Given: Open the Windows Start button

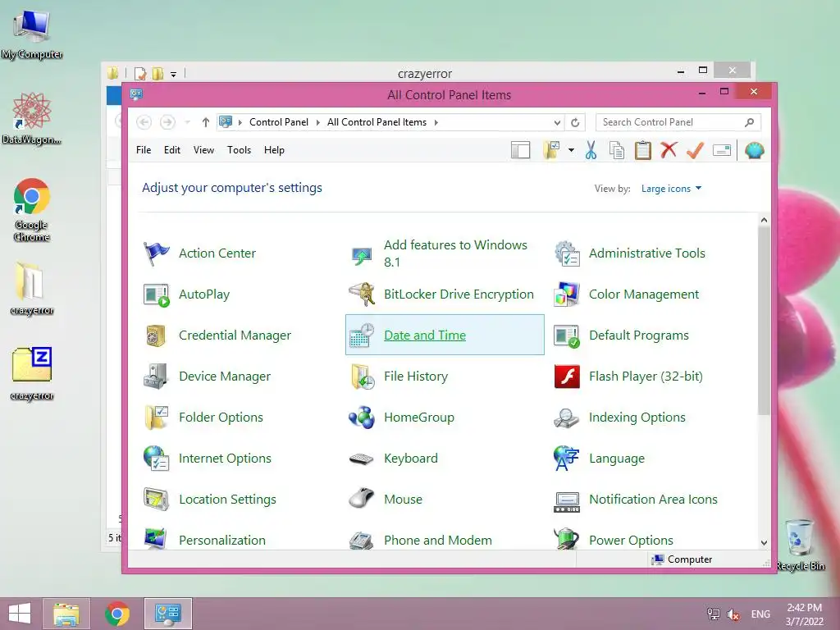Looking at the screenshot, I should coord(20,614).
